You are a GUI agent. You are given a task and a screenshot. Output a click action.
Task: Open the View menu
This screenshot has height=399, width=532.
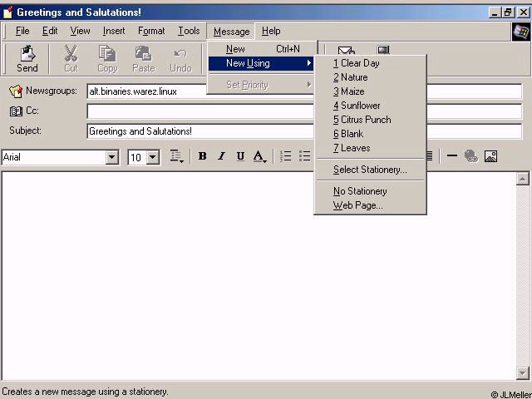pos(80,31)
